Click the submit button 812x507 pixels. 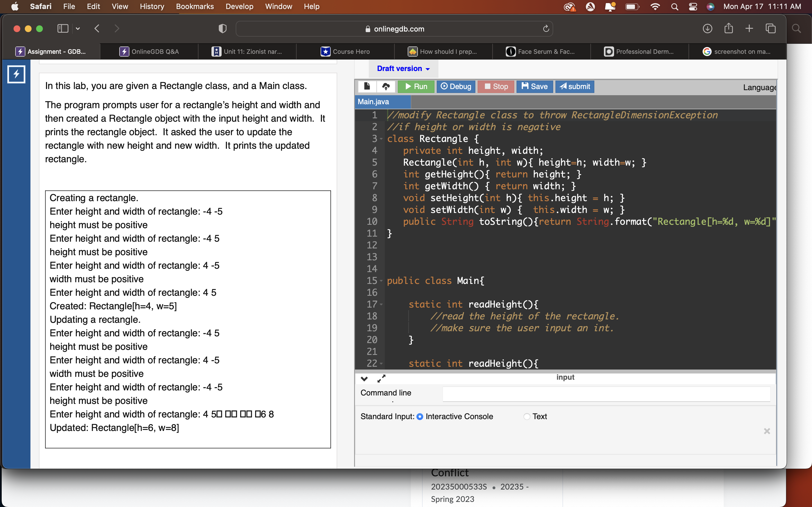coord(574,86)
